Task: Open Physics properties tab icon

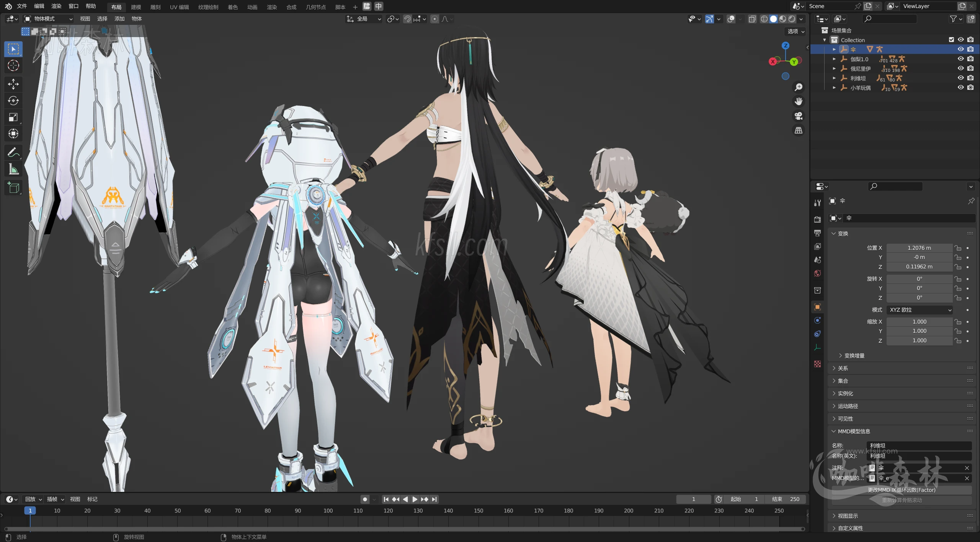Action: 817,321
